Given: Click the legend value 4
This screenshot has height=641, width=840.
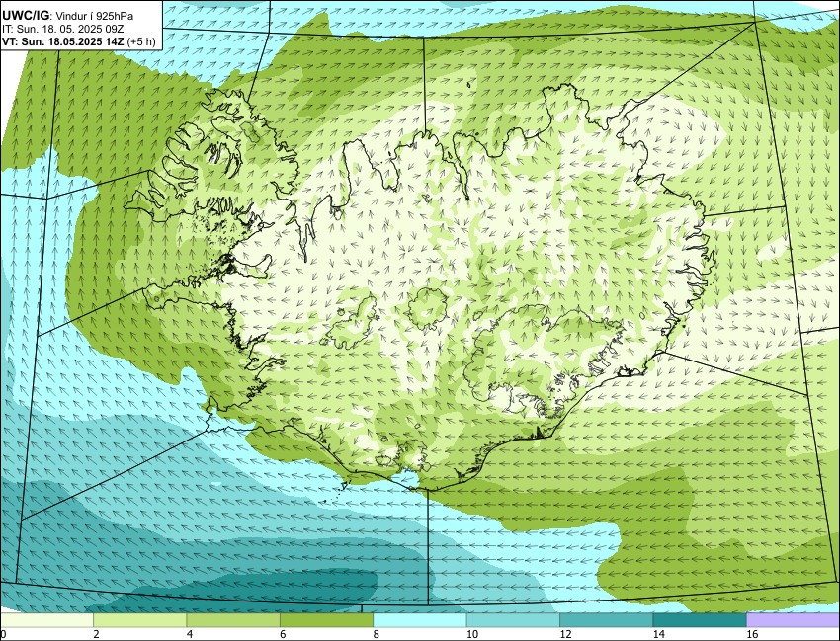Looking at the screenshot, I should click(x=189, y=634).
